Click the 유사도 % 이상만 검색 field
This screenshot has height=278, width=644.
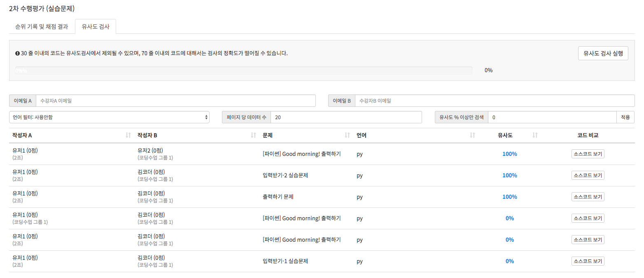click(x=552, y=117)
